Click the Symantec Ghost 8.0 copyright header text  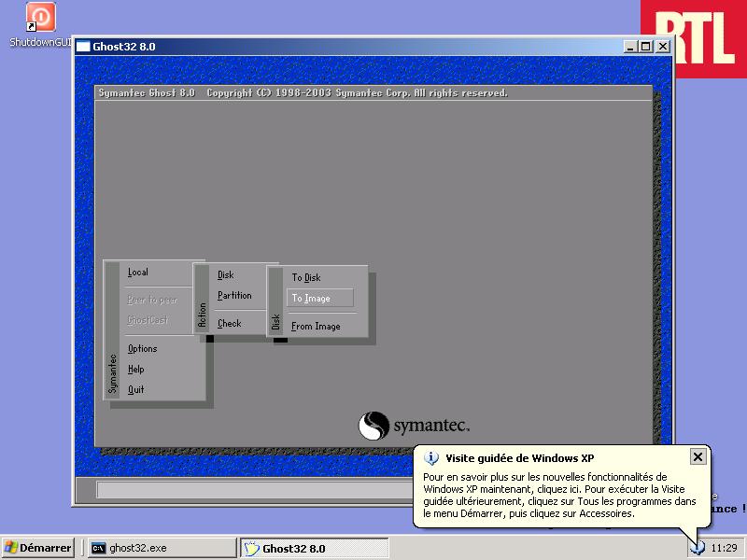tap(303, 92)
